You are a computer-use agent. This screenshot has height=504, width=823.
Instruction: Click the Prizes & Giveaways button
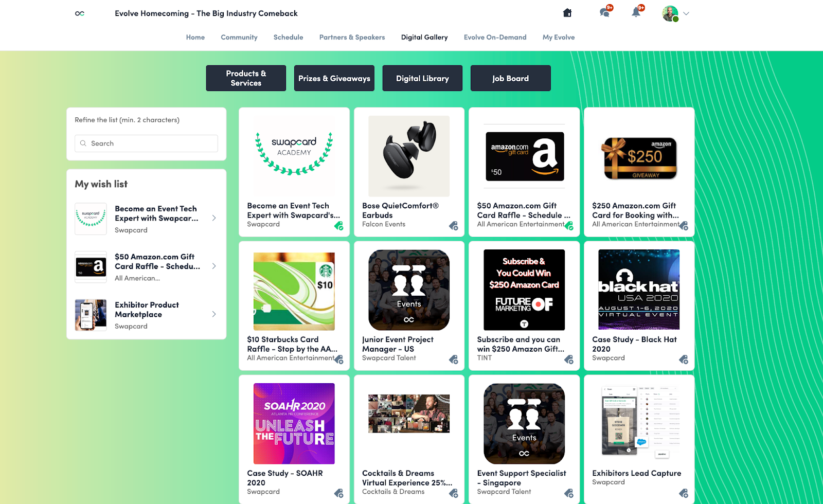click(334, 78)
